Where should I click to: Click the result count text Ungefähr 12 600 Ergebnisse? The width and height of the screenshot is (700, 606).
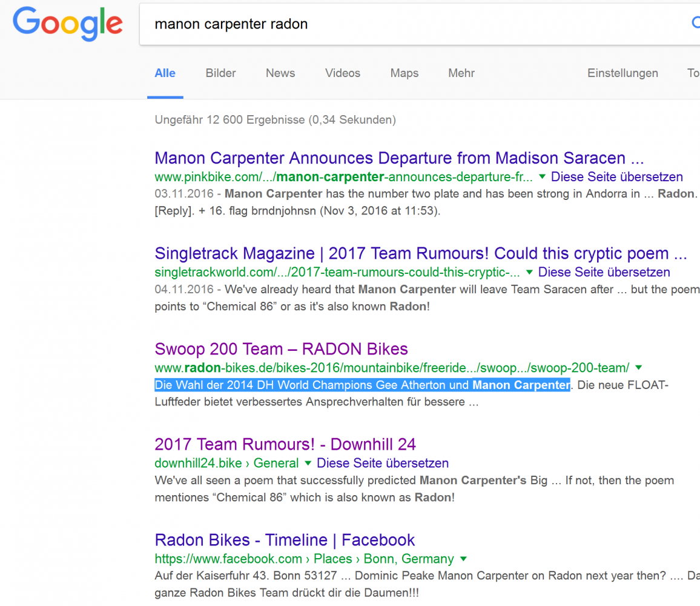(x=275, y=120)
